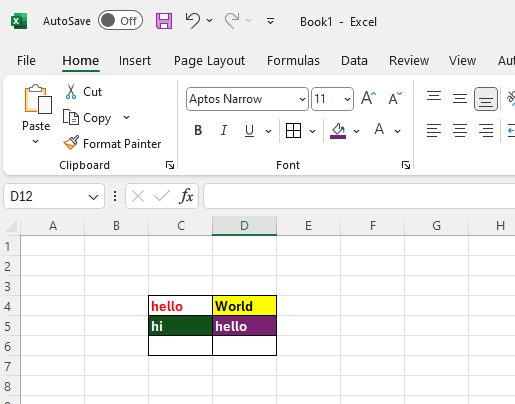
Task: Select the yellow World cell
Action: pyautogui.click(x=244, y=306)
